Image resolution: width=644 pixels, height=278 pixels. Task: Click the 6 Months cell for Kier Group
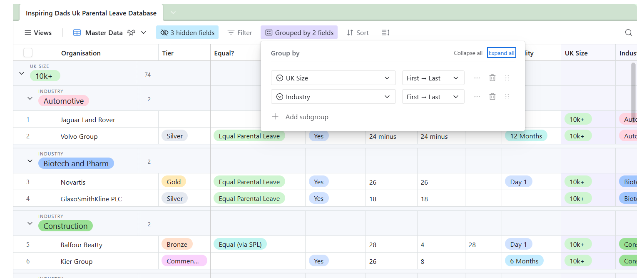[524, 261]
